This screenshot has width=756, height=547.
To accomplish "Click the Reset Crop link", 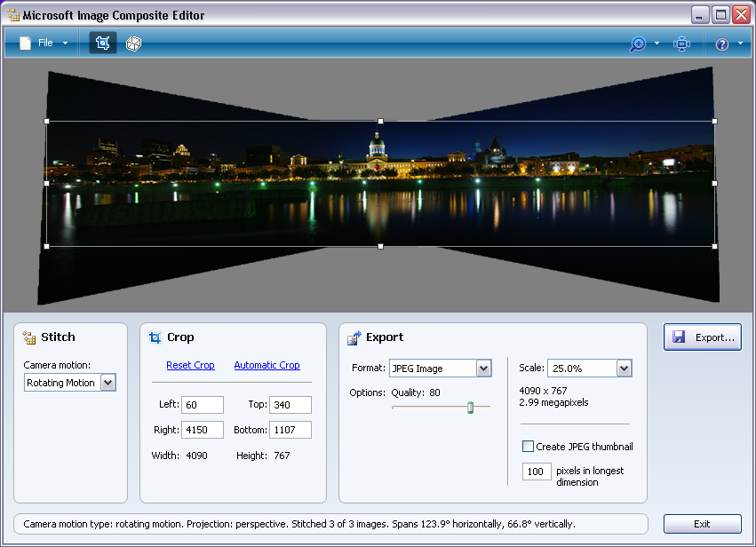I will pyautogui.click(x=190, y=365).
